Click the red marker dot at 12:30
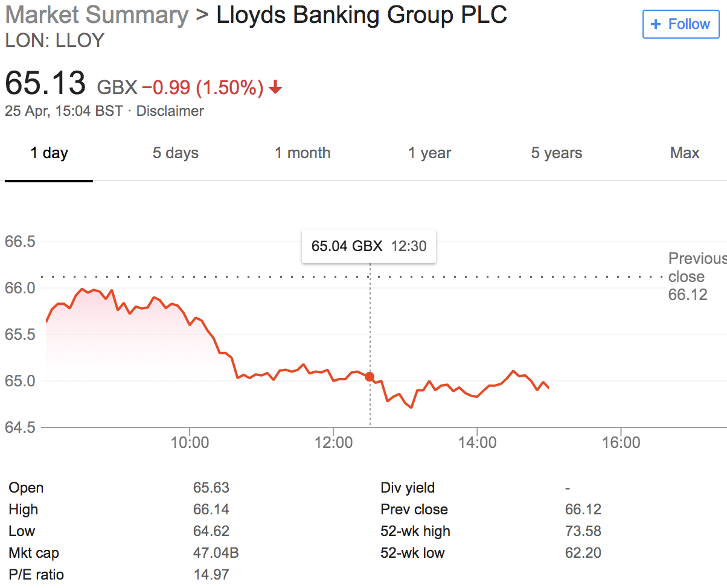 [370, 376]
